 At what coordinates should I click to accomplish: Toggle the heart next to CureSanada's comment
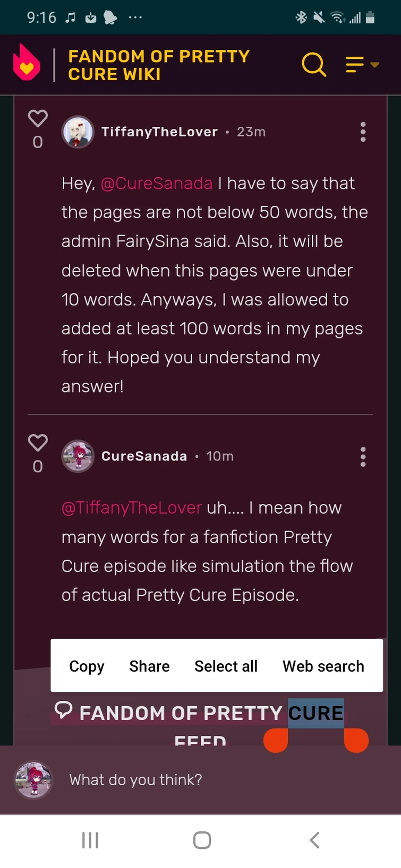(38, 443)
